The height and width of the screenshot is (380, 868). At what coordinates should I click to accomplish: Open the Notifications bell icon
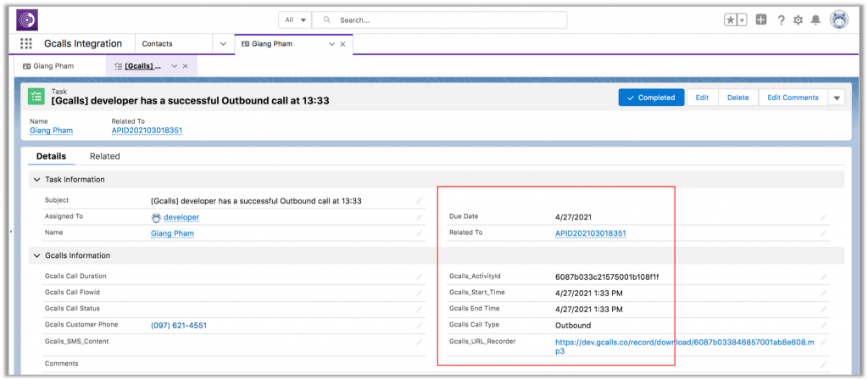(815, 20)
